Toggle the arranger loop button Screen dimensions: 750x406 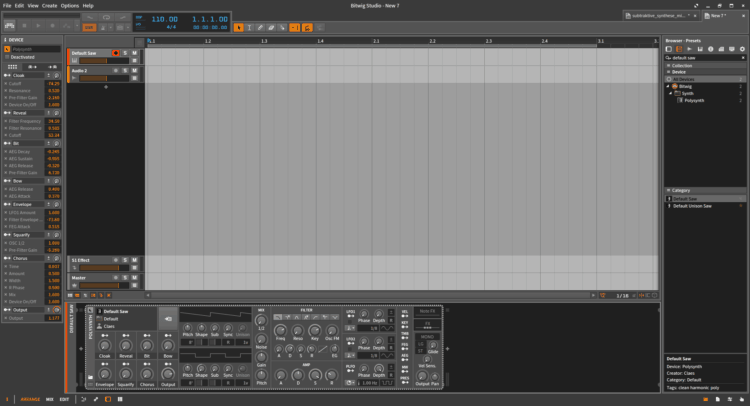[x=106, y=18]
